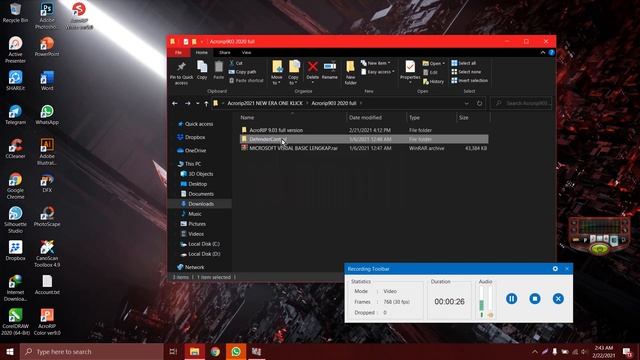Collapse the ribbon with the chevron
Screen dimensions: 640x360
click(542, 53)
